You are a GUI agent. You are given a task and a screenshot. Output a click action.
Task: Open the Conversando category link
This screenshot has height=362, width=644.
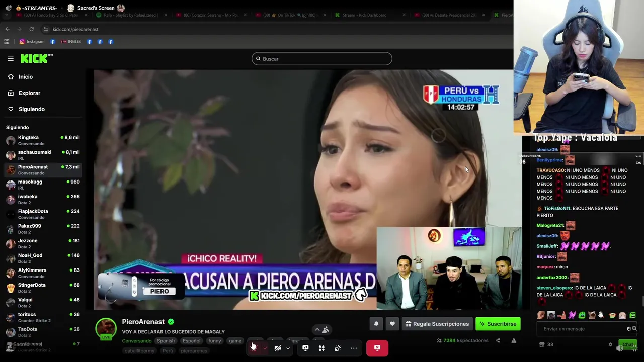[x=136, y=341]
